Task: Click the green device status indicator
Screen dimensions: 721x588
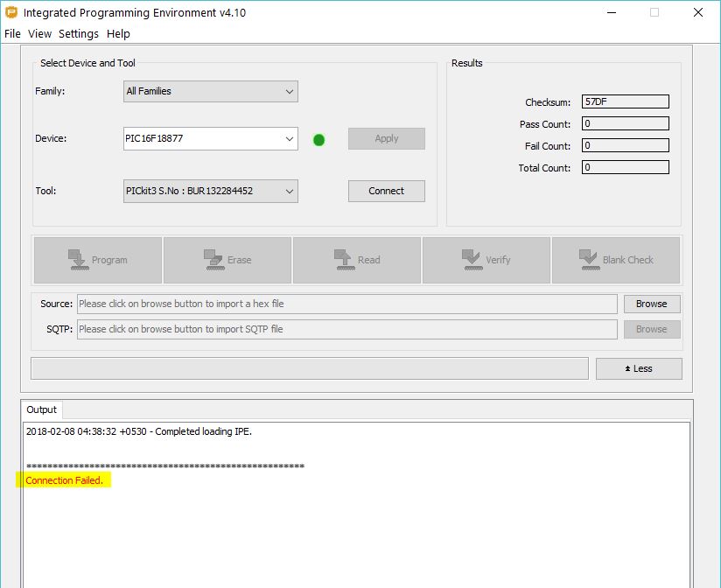Action: click(x=318, y=140)
